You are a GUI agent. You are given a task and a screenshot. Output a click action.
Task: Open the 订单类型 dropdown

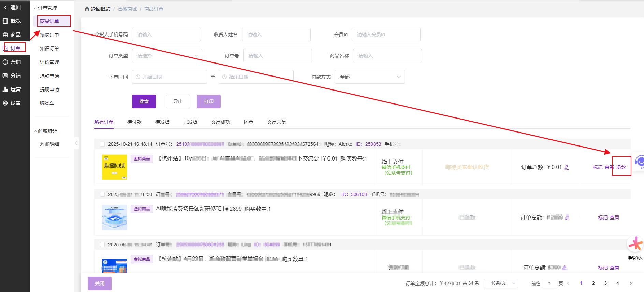(167, 56)
